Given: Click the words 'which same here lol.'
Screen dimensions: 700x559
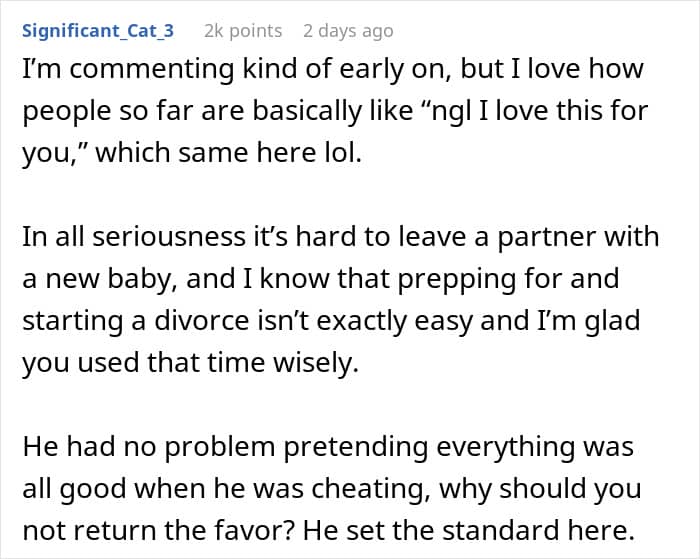Looking at the screenshot, I should click(228, 152).
